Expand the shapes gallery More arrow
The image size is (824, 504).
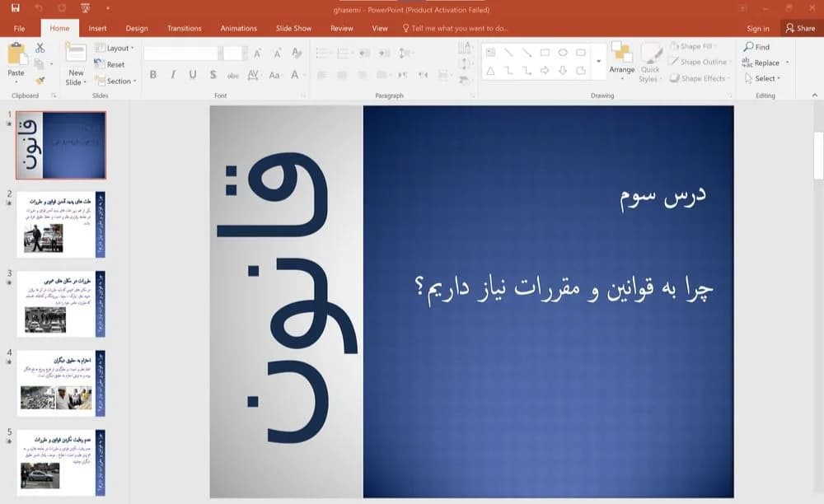pyautogui.click(x=598, y=62)
